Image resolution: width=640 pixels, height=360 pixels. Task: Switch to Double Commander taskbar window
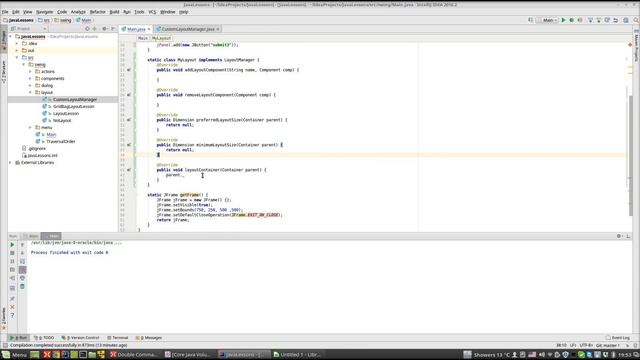pyautogui.click(x=133, y=355)
